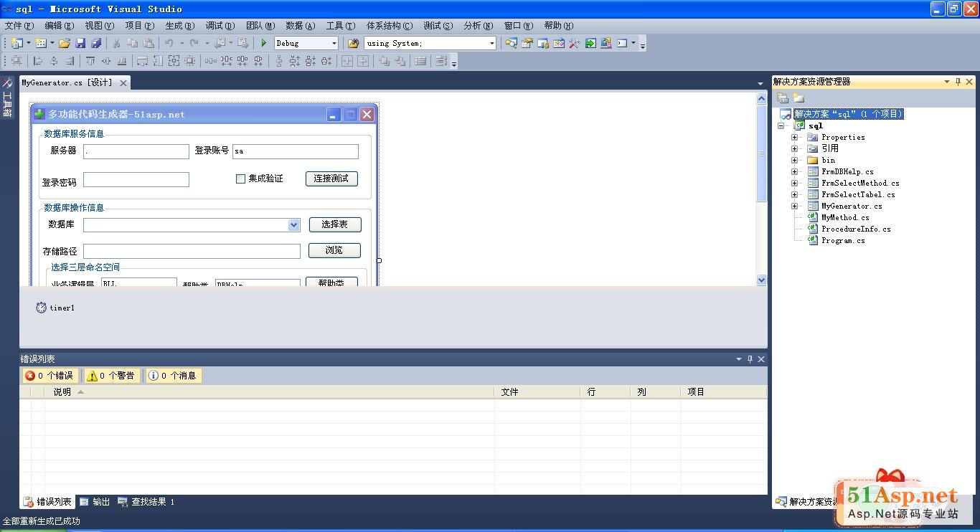Click the designer scroll down arrow

click(762, 280)
